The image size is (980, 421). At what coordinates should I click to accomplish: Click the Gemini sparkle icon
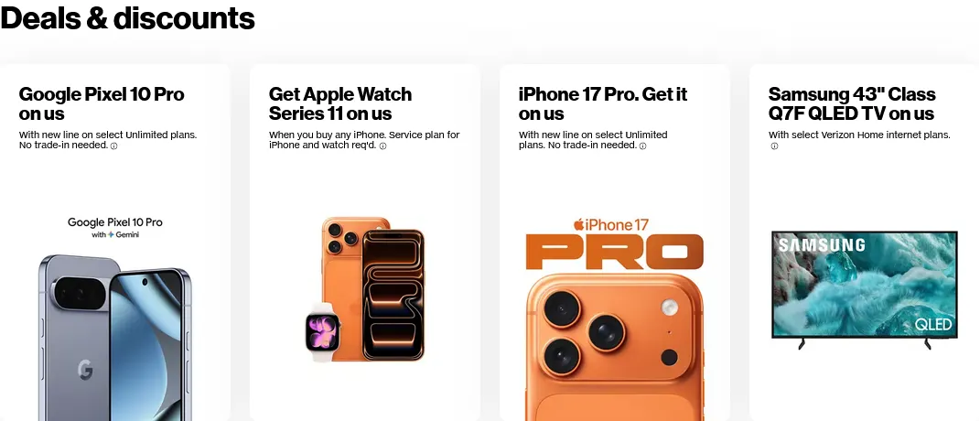coord(111,234)
